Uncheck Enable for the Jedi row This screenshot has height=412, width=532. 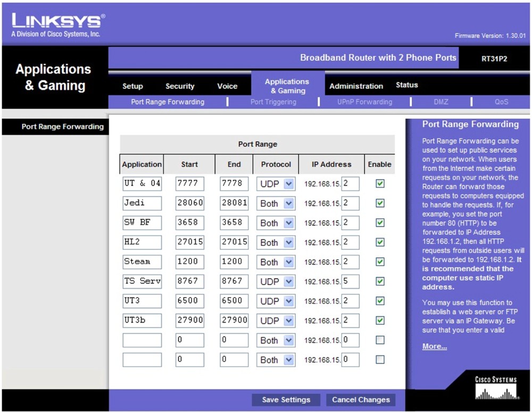pos(380,204)
